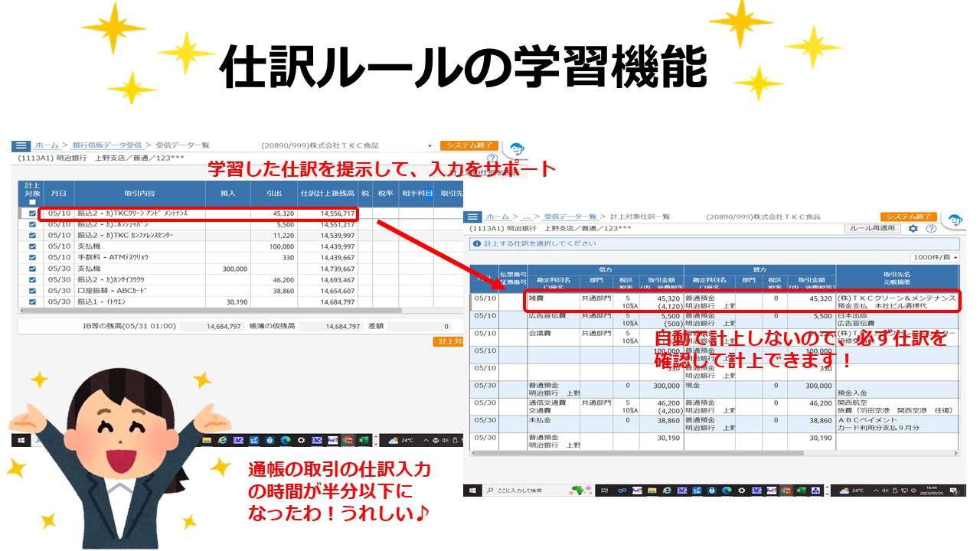This screenshot has height=551, width=980.
Task: Click システム終了 button in right window
Action: [908, 217]
